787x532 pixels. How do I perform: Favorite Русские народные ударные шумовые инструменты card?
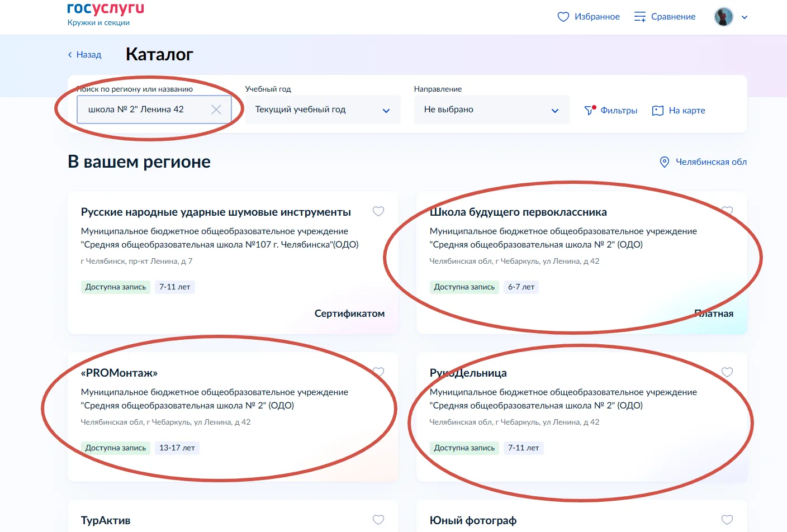tap(378, 211)
